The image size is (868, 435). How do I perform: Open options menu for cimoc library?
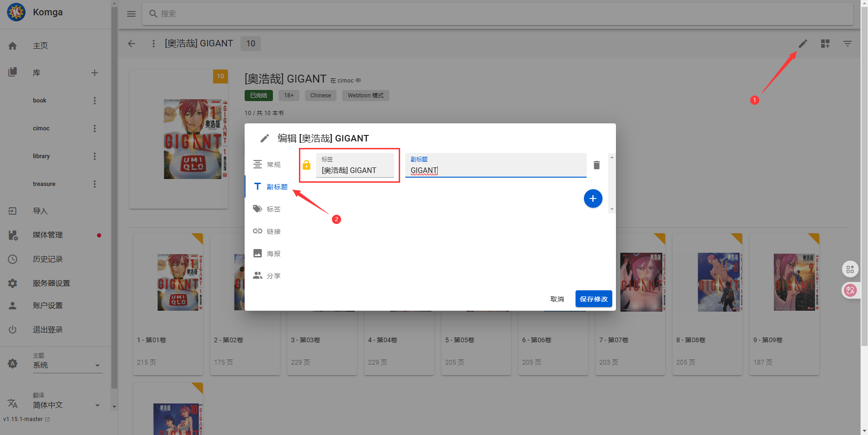tap(95, 128)
